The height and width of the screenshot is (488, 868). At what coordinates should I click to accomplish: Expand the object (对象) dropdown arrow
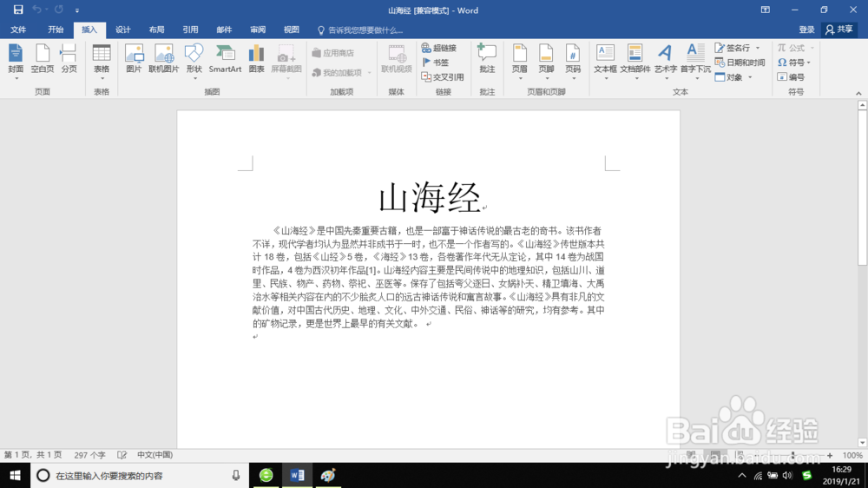(750, 77)
